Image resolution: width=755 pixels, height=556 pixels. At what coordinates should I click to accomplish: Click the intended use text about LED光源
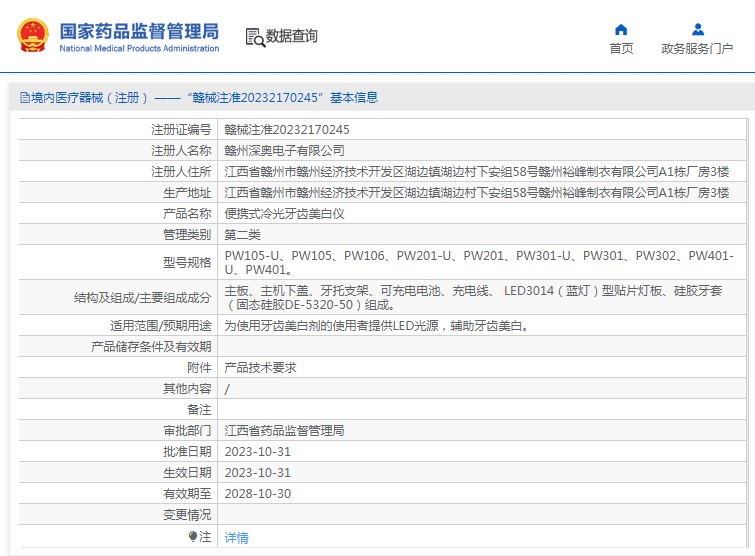[377, 326]
